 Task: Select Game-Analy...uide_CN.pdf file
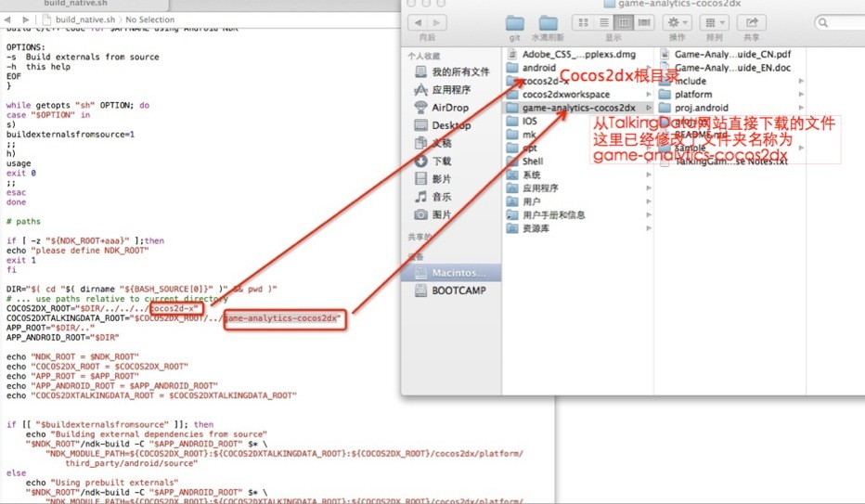pyautogui.click(x=730, y=54)
